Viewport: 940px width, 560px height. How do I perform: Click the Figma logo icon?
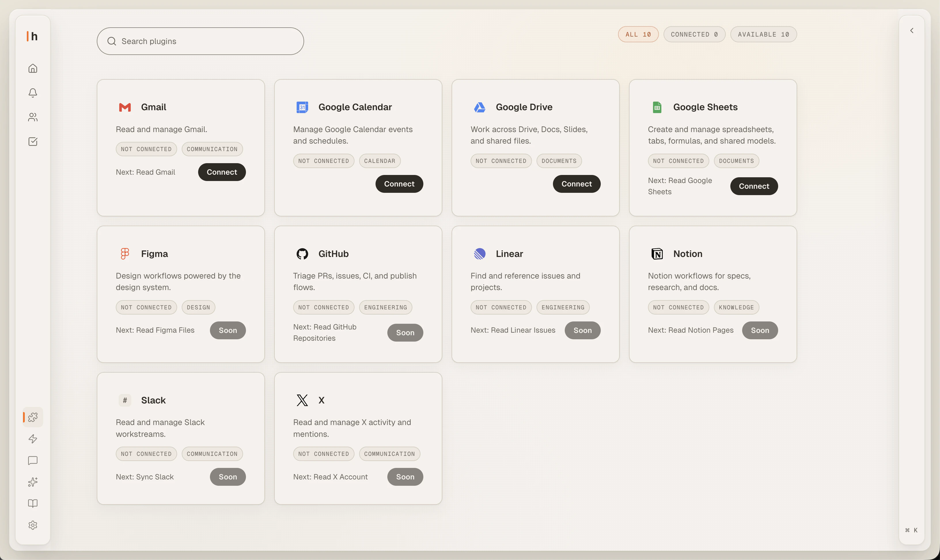coord(125,254)
